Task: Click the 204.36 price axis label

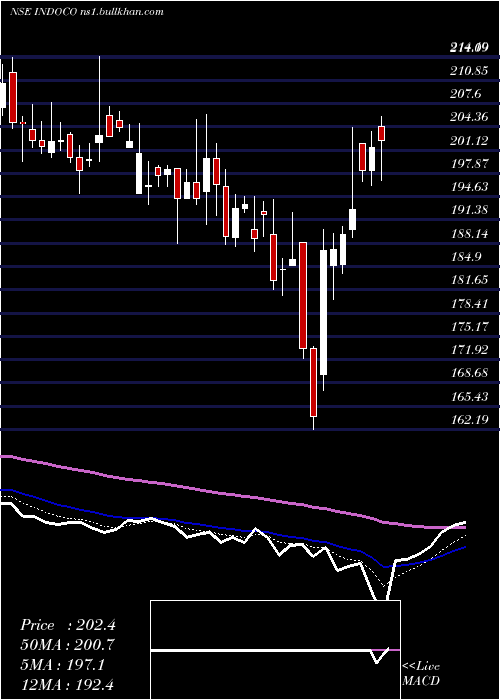Action: coord(469,117)
